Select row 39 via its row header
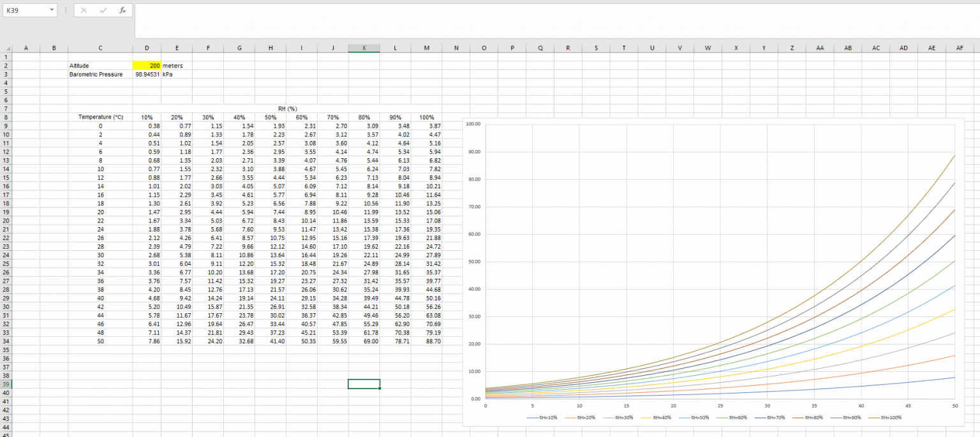This screenshot has width=980, height=437. [x=6, y=384]
